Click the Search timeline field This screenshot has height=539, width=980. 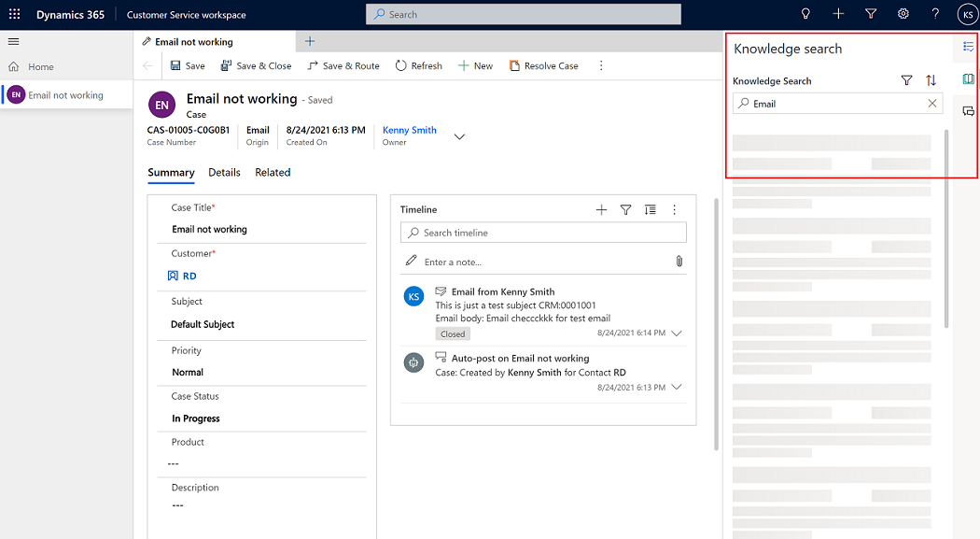pyautogui.click(x=543, y=232)
